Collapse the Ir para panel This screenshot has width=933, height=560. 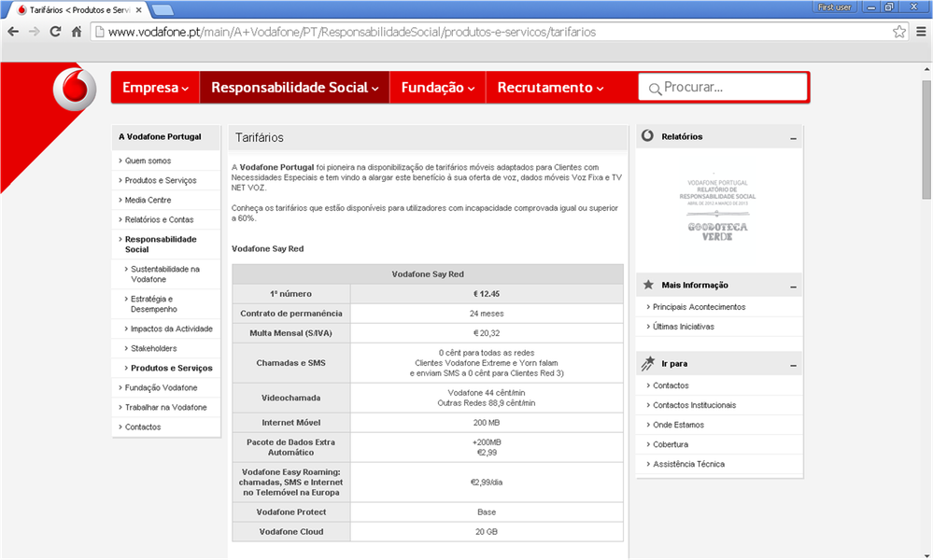click(793, 364)
